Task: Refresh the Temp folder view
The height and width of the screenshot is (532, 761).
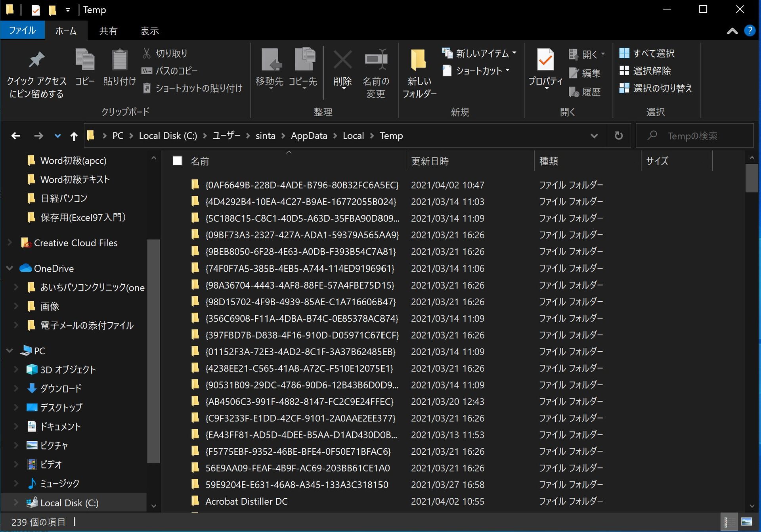Action: 618,136
